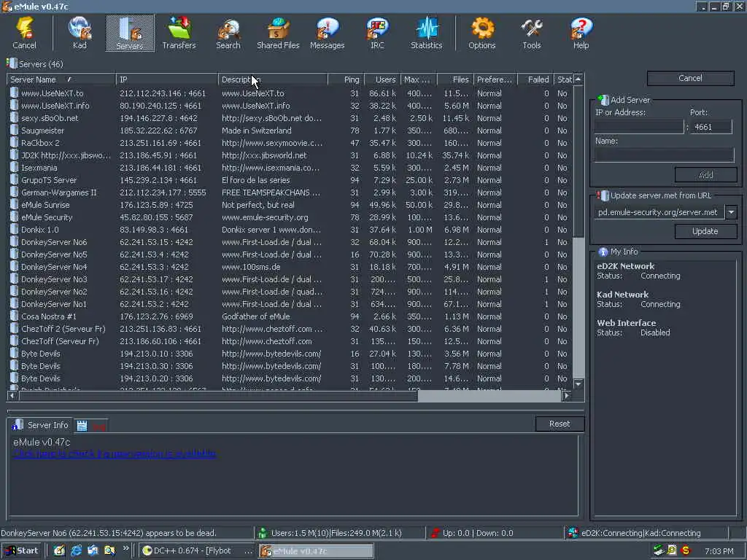Select the Saugmeister server row
The width and height of the screenshot is (747, 560).
[290, 131]
